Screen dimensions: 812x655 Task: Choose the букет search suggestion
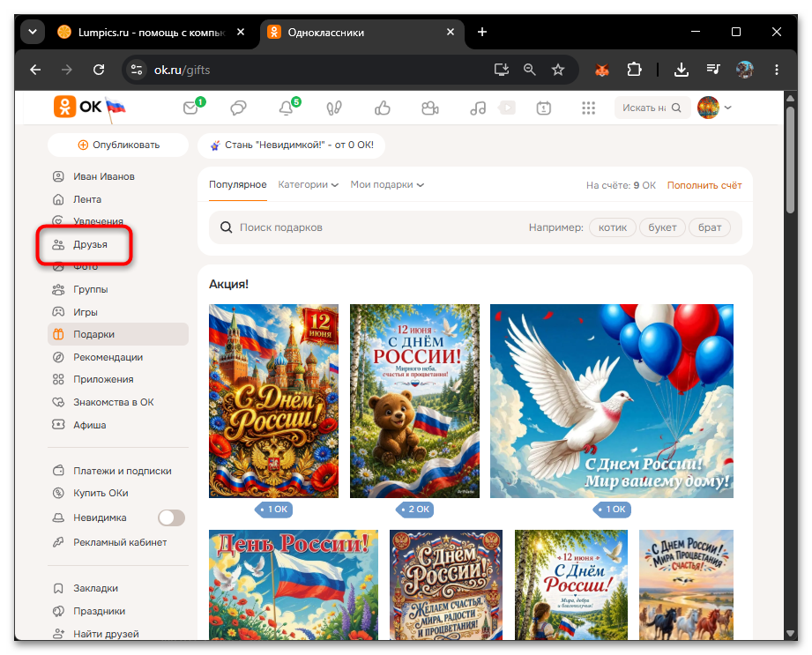pos(662,227)
